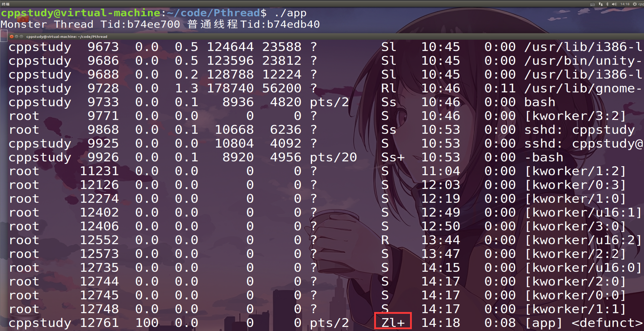
Task: Close the cppstudy terminal window
Action: 12,37
